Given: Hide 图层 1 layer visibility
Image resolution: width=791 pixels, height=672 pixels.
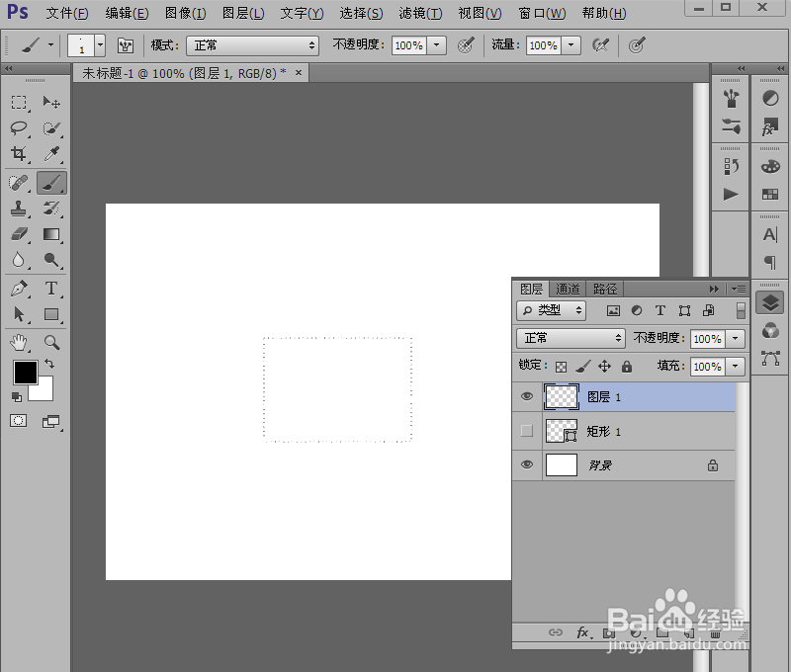Looking at the screenshot, I should tap(527, 396).
